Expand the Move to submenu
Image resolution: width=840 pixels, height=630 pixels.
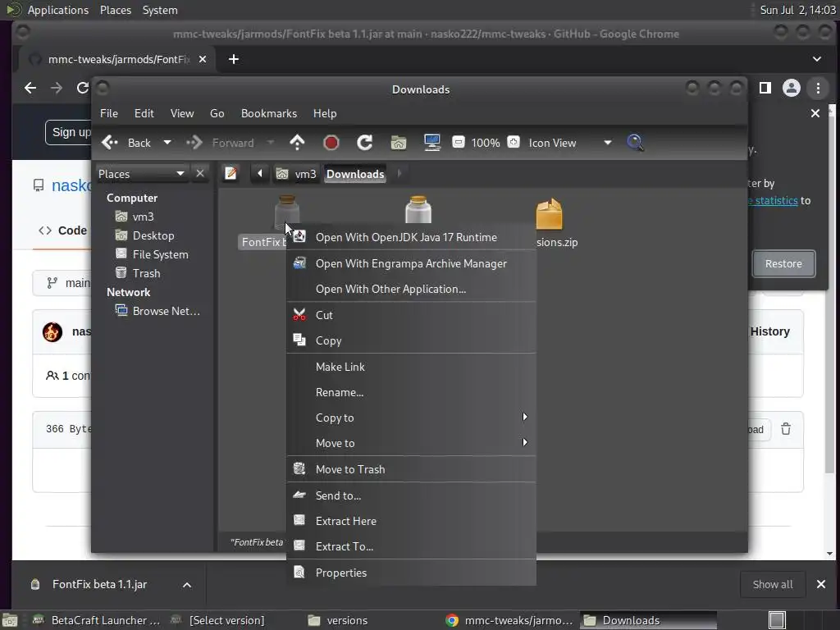412,443
